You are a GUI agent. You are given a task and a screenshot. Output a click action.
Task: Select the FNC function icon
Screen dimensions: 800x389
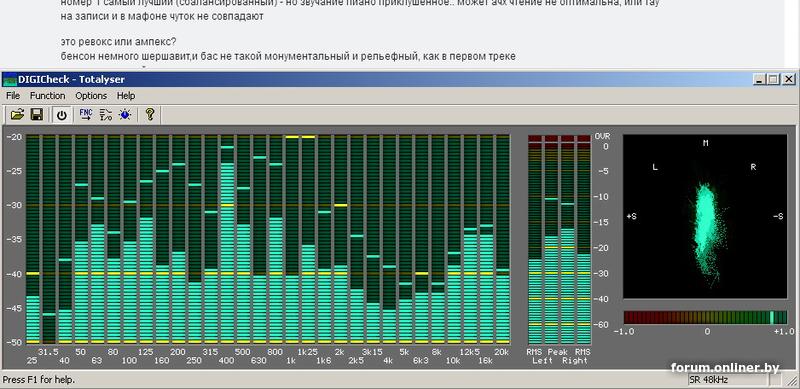tap(86, 114)
